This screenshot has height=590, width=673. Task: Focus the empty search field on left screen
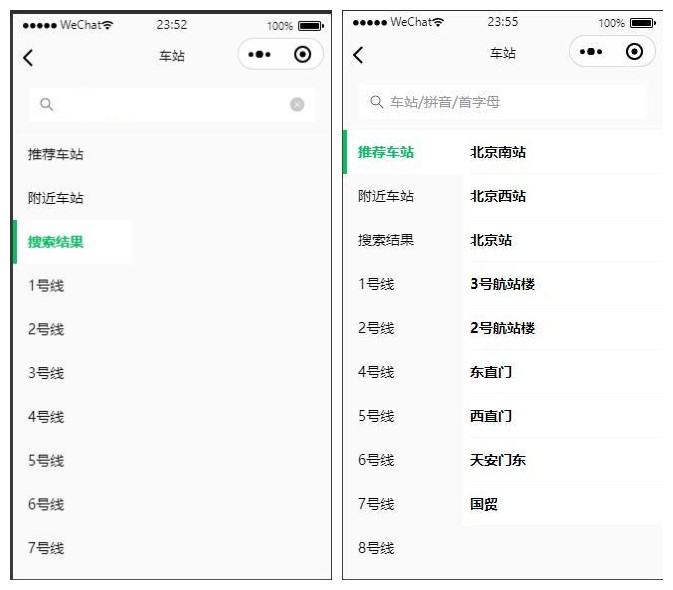[x=172, y=104]
